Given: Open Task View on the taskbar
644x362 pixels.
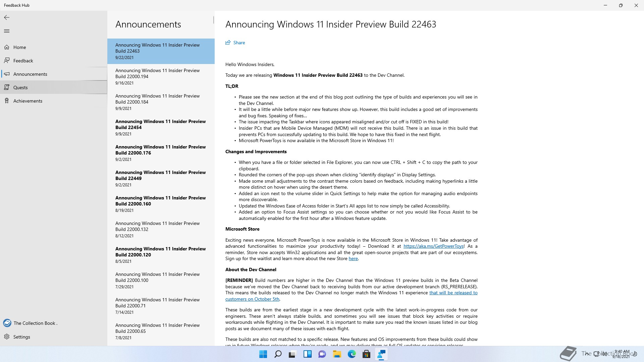Looking at the screenshot, I should [x=292, y=354].
